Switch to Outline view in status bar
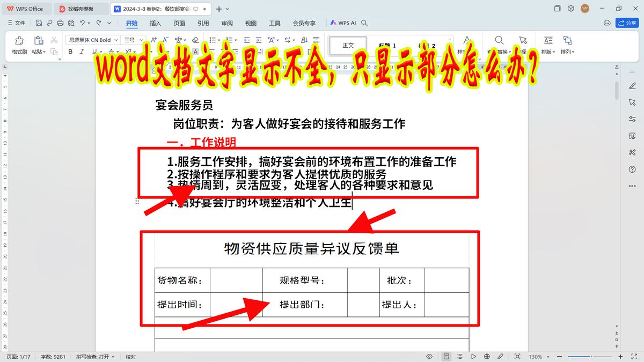The image size is (644, 362). click(460, 357)
